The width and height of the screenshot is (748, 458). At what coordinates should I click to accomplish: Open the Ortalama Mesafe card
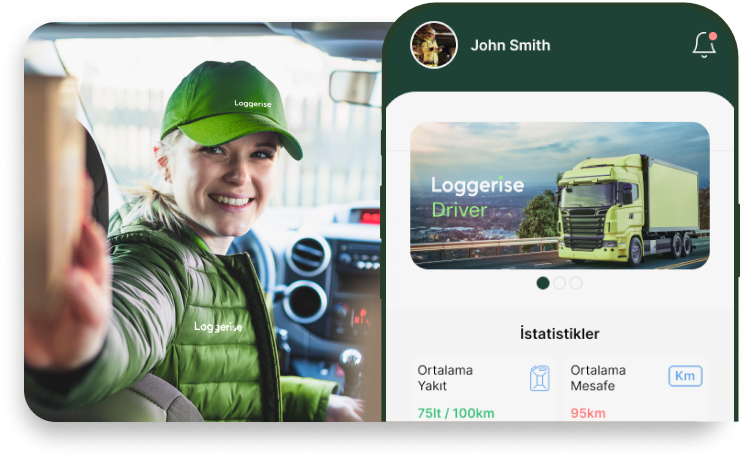[636, 388]
